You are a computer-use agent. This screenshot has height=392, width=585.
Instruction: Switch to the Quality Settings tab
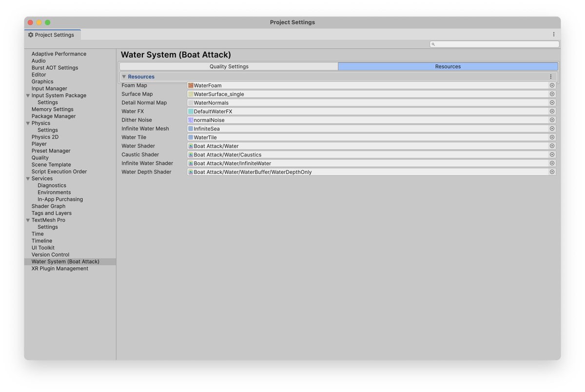click(229, 66)
